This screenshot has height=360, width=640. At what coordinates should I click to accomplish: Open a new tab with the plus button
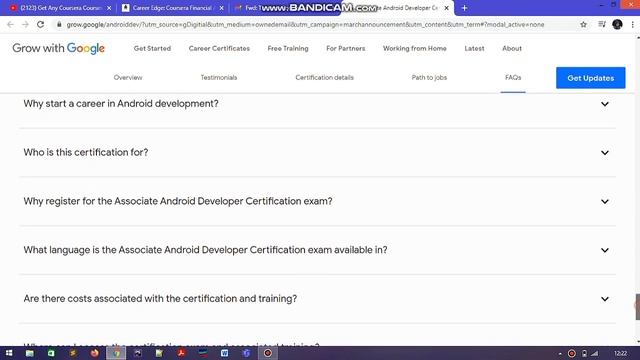pos(464,8)
